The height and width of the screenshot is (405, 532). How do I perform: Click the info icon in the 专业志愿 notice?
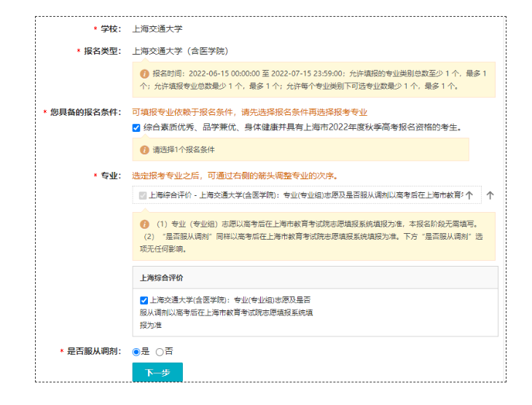pos(144,224)
